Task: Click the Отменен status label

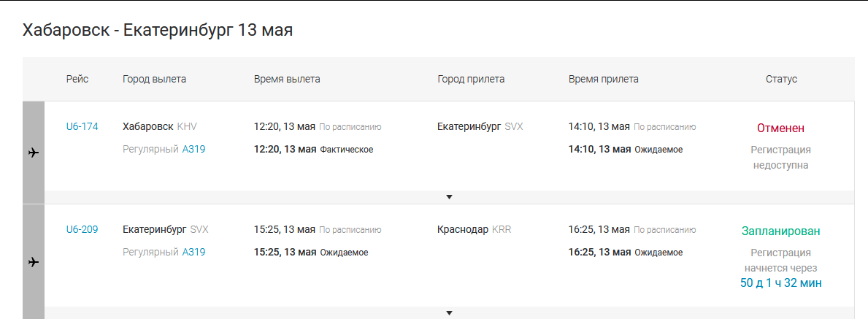Action: [780, 128]
